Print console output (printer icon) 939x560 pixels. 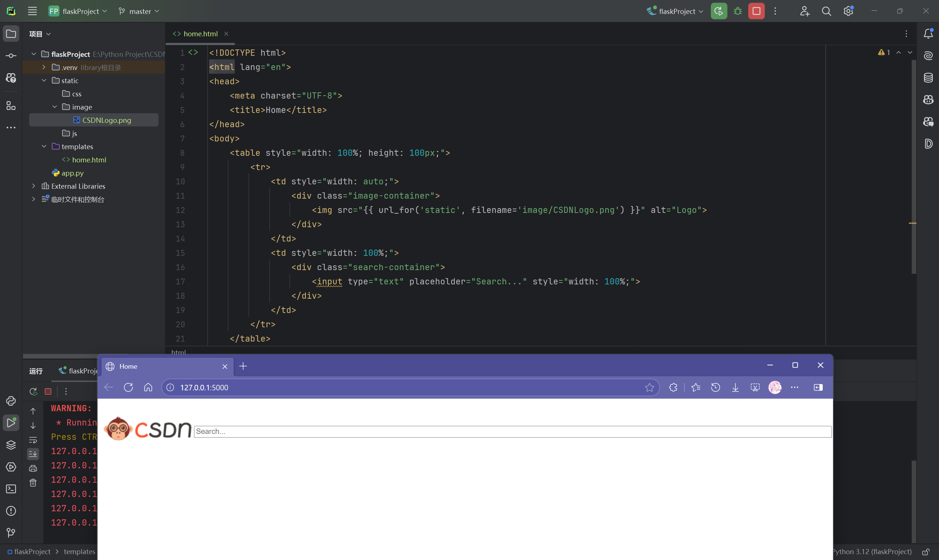33,468
